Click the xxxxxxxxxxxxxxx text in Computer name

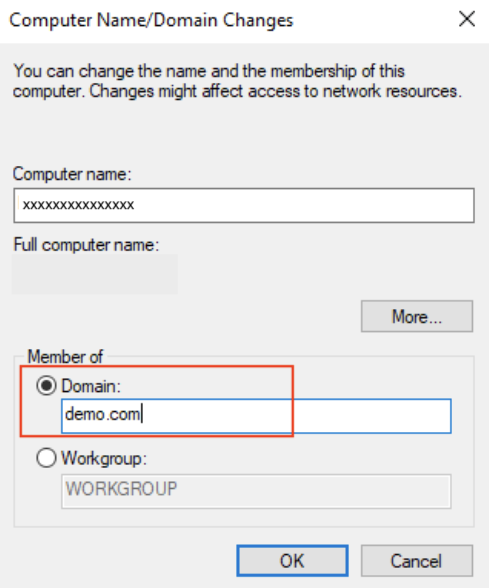78,205
